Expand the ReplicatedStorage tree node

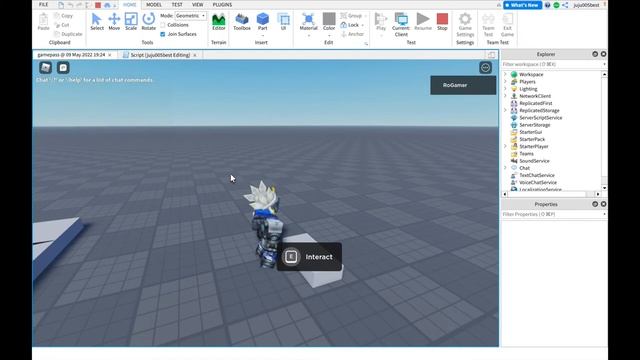pyautogui.click(x=505, y=110)
